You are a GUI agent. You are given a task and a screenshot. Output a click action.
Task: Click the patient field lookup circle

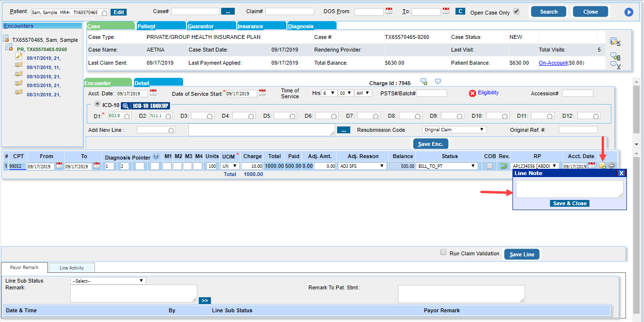click(104, 13)
